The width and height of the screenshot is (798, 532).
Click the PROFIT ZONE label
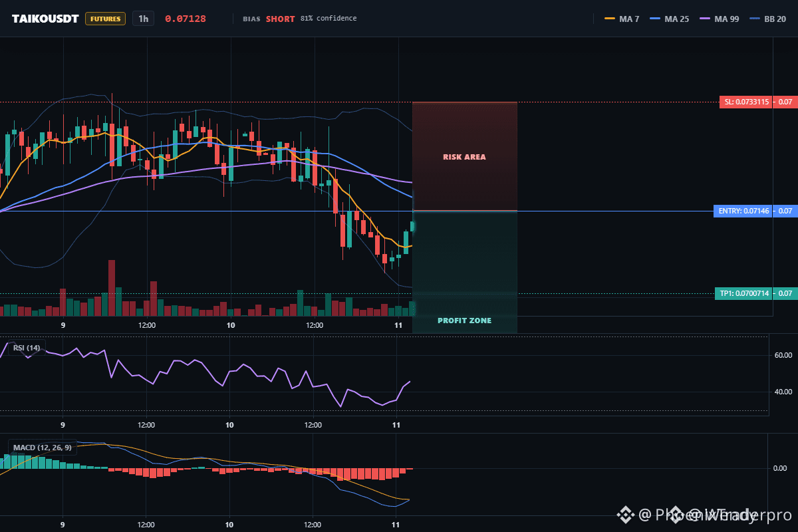pos(464,321)
